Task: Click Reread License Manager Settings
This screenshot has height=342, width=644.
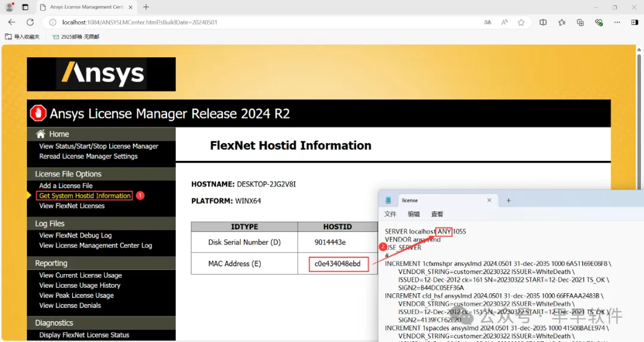Action: pyautogui.click(x=88, y=156)
